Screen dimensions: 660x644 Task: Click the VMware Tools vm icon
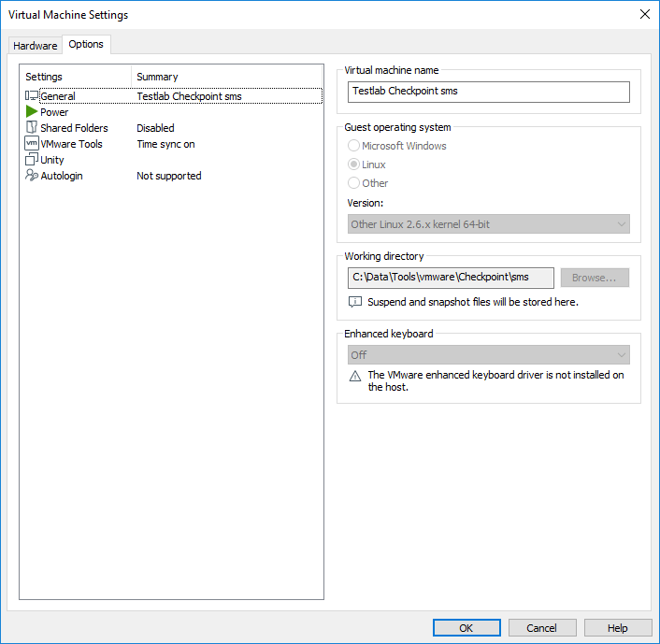pyautogui.click(x=32, y=144)
